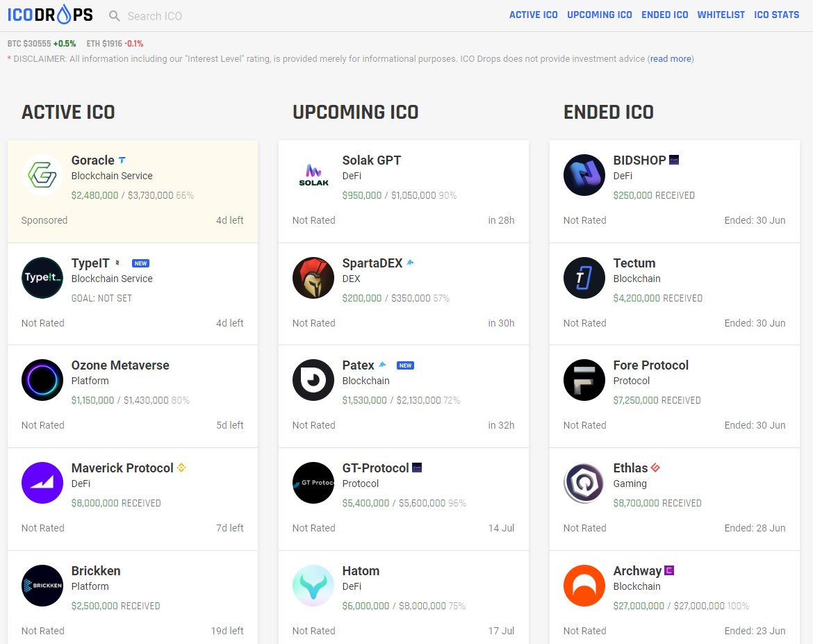The height and width of the screenshot is (644, 813).
Task: Click Ethlas 'Gaming' category label
Action: (x=630, y=484)
